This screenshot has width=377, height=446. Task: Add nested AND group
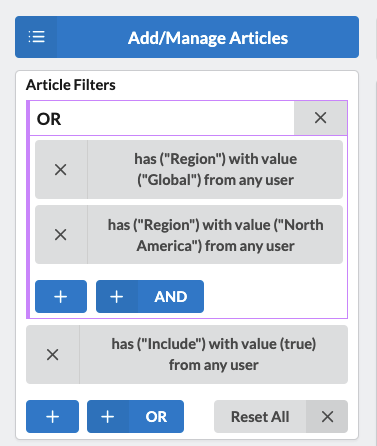(150, 297)
